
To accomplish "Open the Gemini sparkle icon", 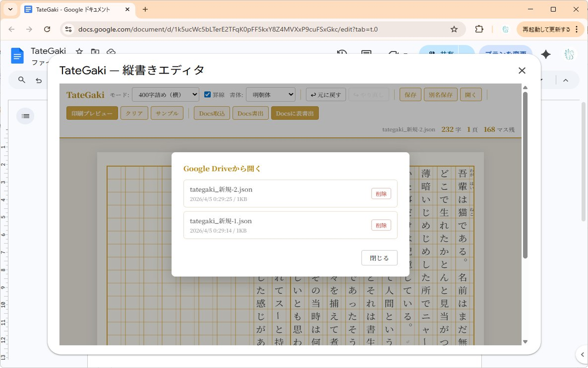I will (x=546, y=55).
